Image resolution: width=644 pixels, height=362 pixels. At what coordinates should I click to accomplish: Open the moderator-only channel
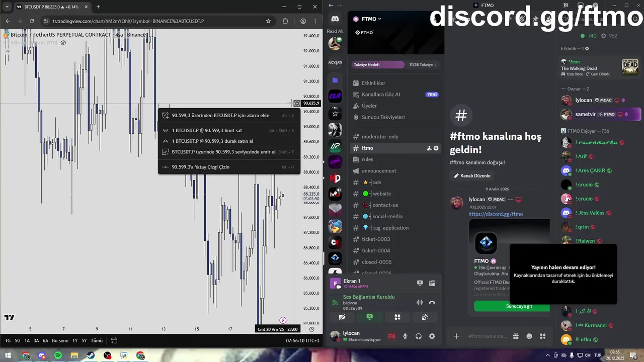pyautogui.click(x=395, y=137)
